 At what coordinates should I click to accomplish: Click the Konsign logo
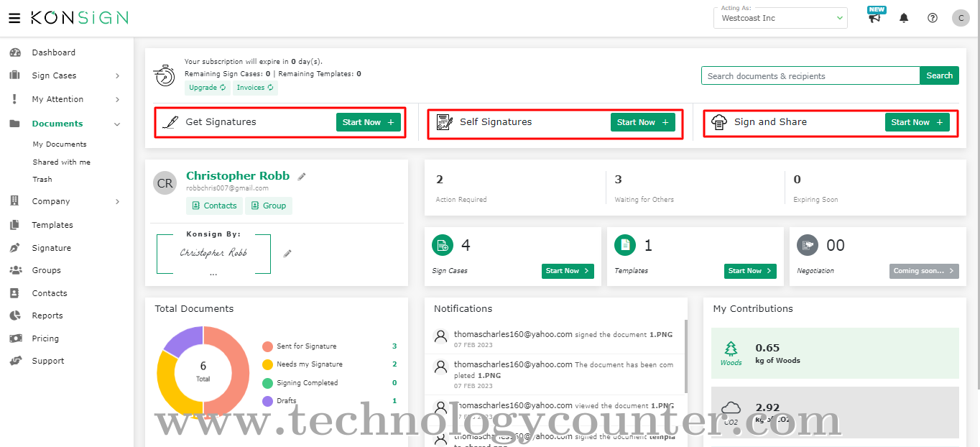tap(79, 17)
